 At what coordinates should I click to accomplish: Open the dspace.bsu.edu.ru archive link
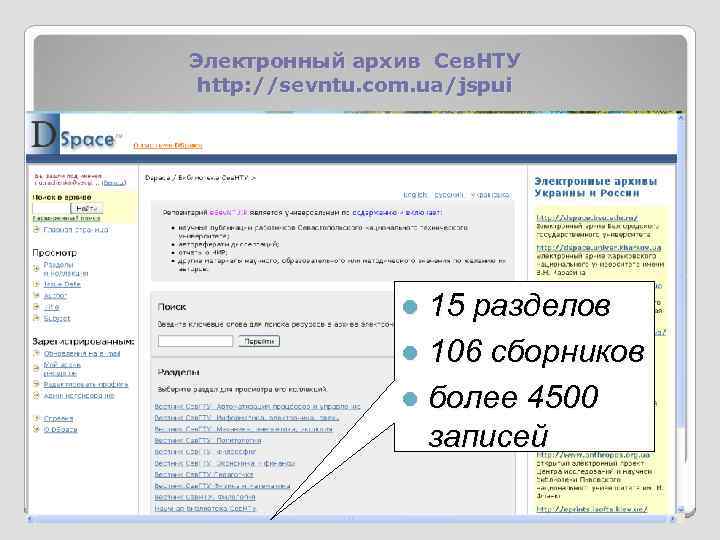(587, 218)
